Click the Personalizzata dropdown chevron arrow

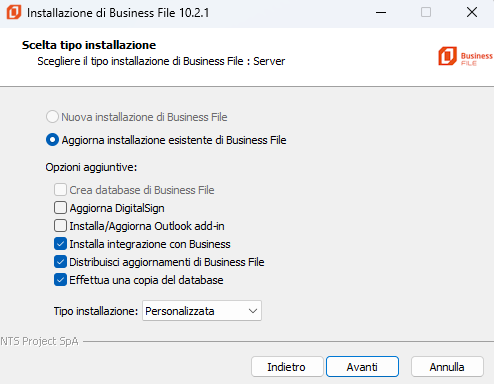click(x=253, y=311)
